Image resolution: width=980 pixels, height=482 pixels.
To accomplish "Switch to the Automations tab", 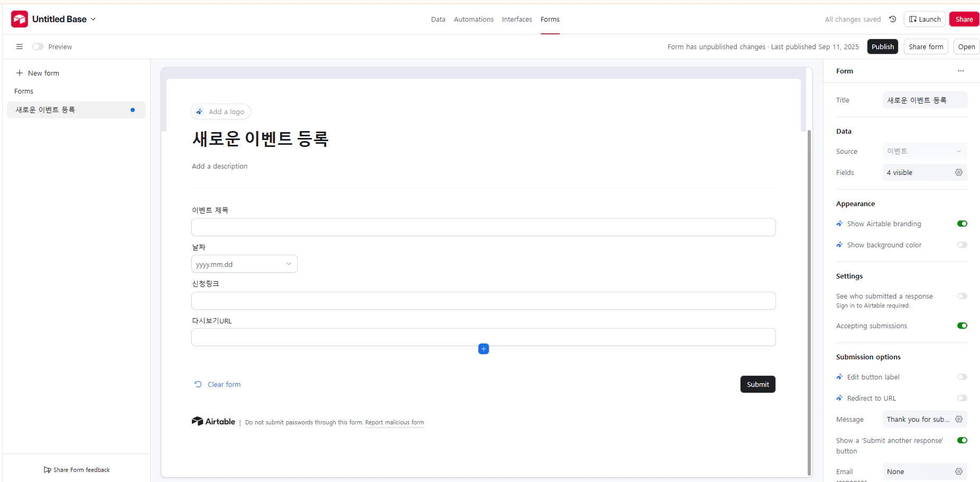I will [x=474, y=19].
